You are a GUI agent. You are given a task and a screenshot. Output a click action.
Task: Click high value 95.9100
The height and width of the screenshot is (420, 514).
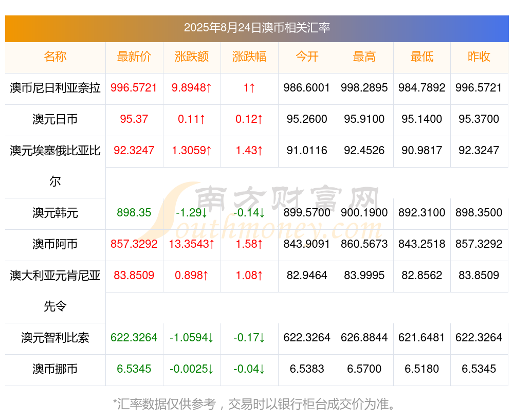coord(364,119)
